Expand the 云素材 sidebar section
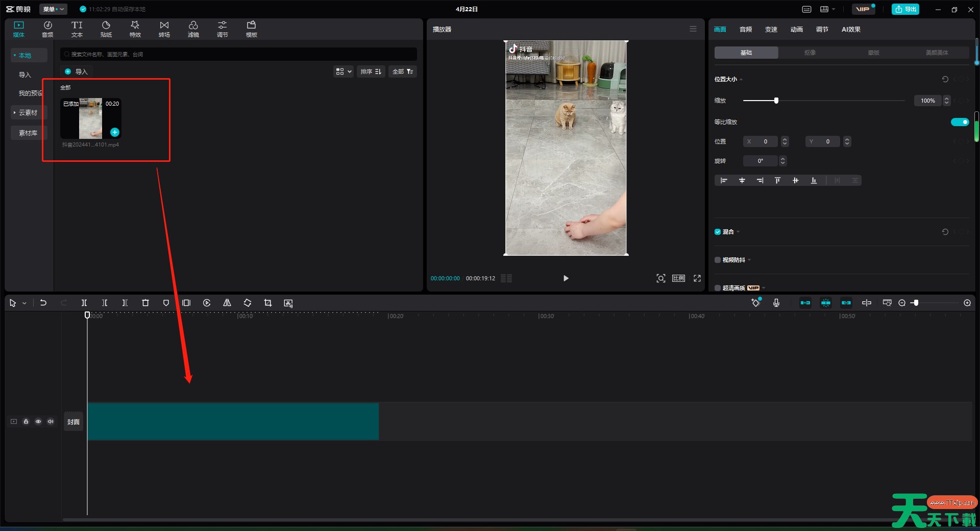 (28, 113)
